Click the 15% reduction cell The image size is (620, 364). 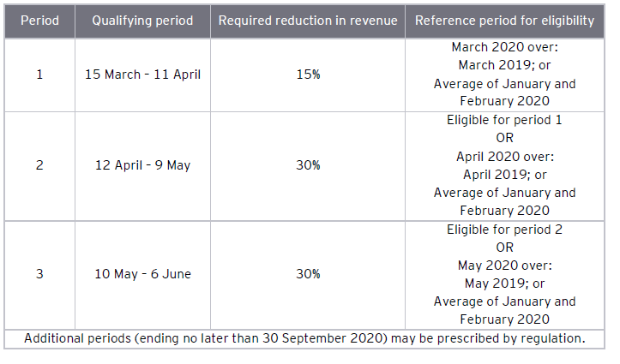click(x=308, y=75)
